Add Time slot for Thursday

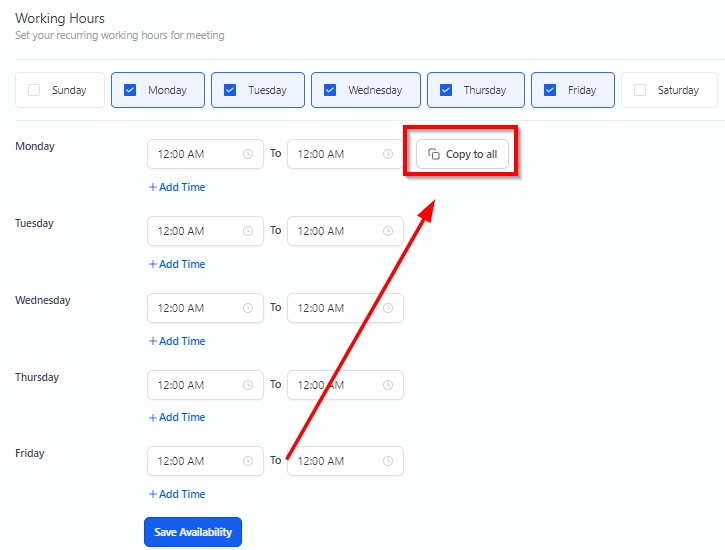click(x=177, y=417)
